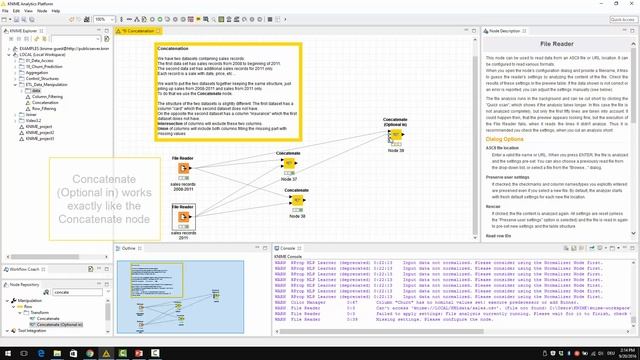Screen dimensions: 640x360
Task: Collapse the ETL_Data_Manipulation folder
Action: (15, 84)
